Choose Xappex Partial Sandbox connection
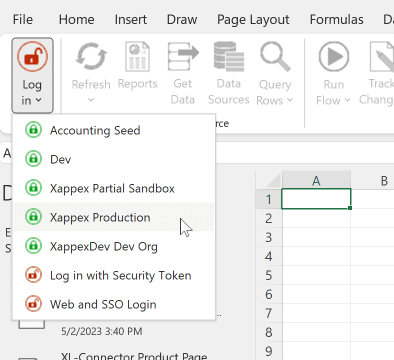This screenshot has height=360, width=394. 114,188
